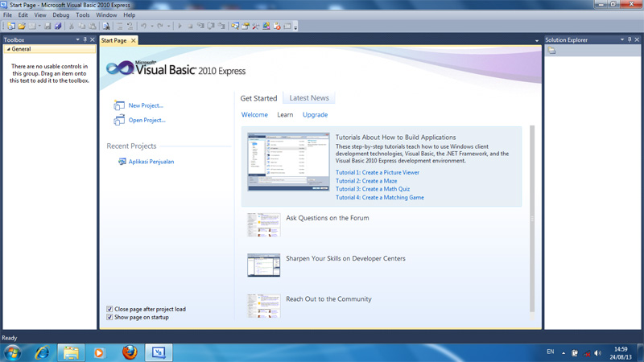The height and width of the screenshot is (362, 644).
Task: Toggle Close page after project load checkbox
Action: pyautogui.click(x=109, y=309)
